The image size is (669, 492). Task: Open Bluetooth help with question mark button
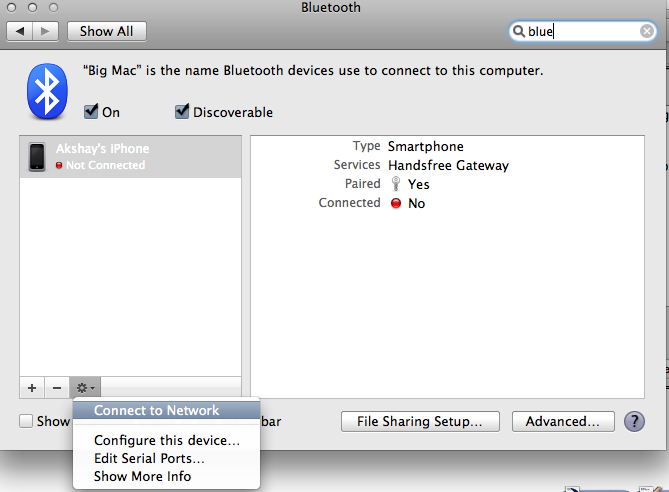pos(634,422)
